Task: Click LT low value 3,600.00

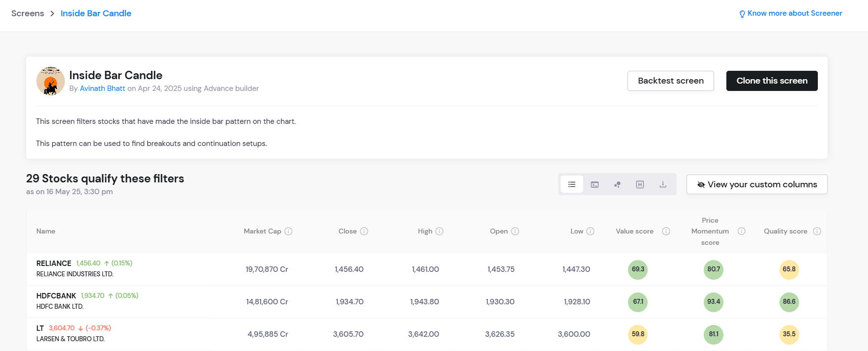Action: click(574, 334)
